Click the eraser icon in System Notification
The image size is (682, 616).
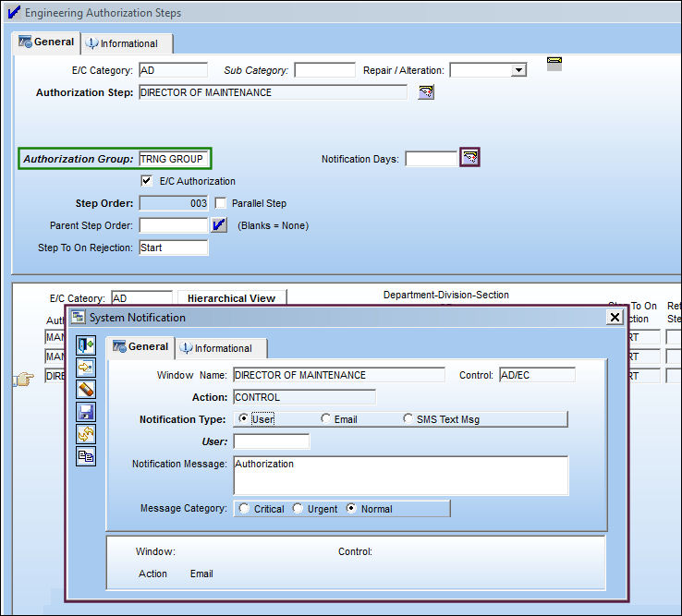(x=86, y=390)
